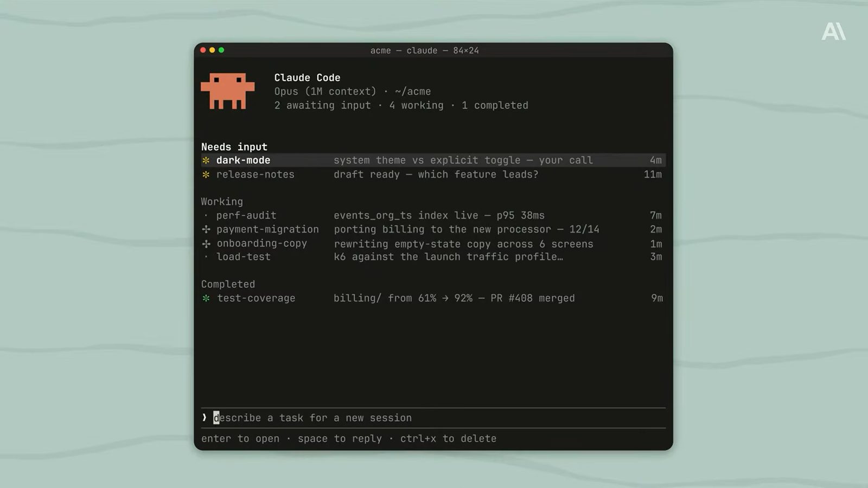This screenshot has width=868, height=488.
Task: Close the terminal window with the red button
Action: [203, 50]
